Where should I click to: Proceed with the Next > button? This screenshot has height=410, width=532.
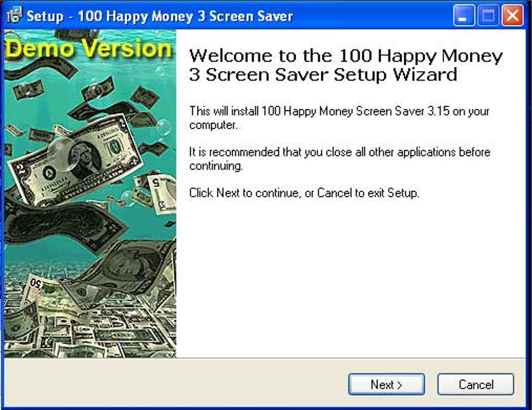[386, 384]
